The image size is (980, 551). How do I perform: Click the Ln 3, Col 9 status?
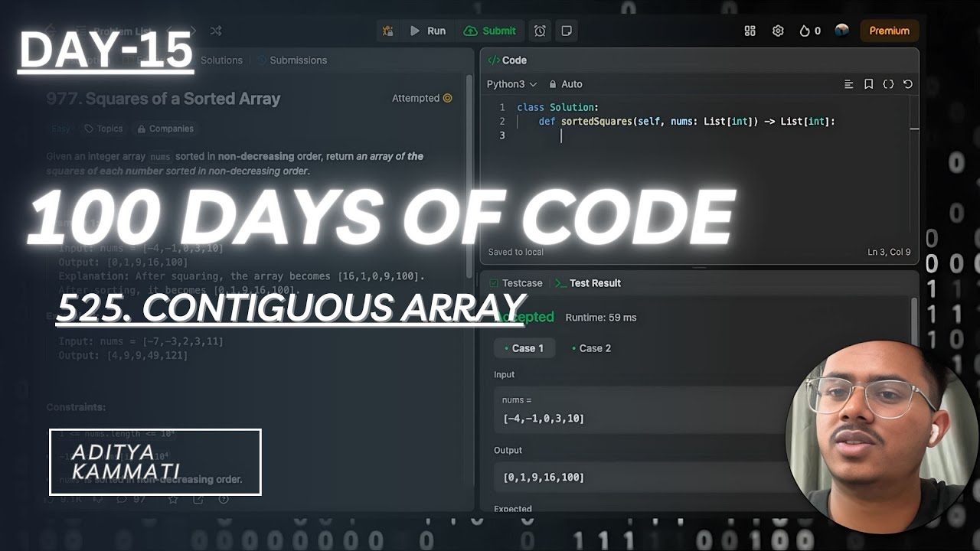coord(889,252)
